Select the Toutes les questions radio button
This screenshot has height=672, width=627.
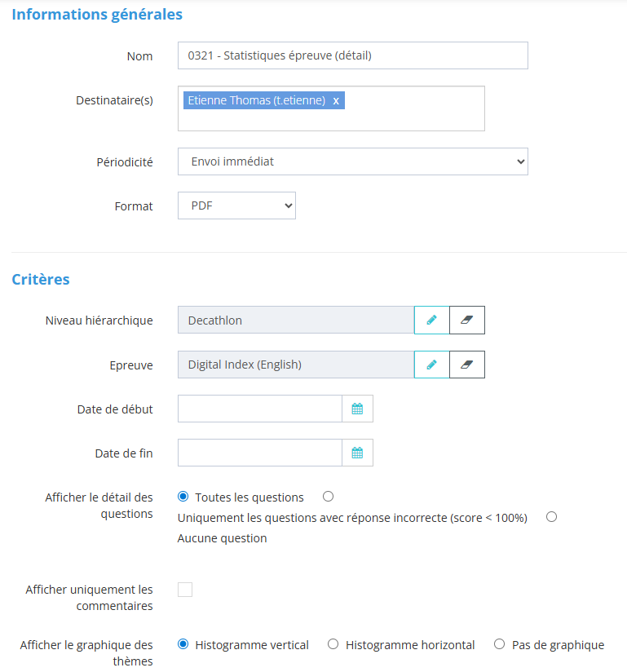(x=183, y=497)
